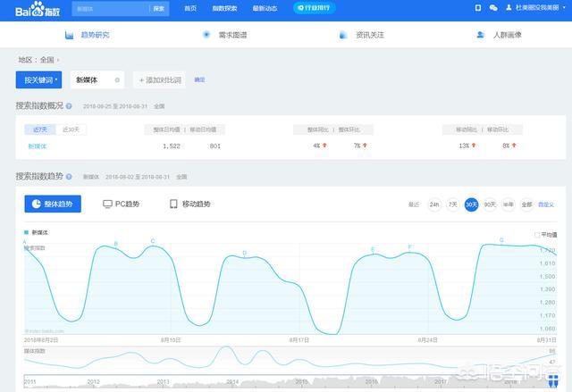Click the PC趋势 monitor icon

[107, 204]
